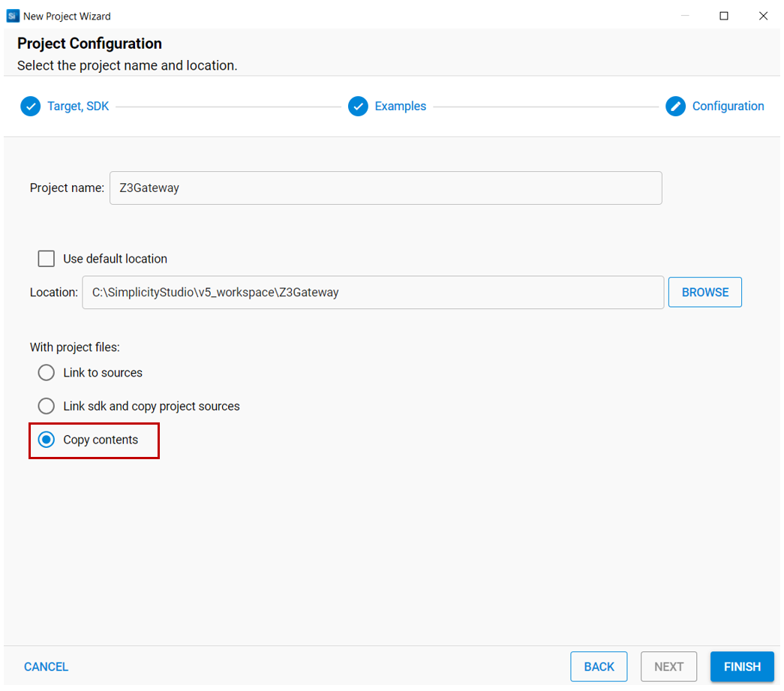Click the Project name text field

click(x=386, y=188)
